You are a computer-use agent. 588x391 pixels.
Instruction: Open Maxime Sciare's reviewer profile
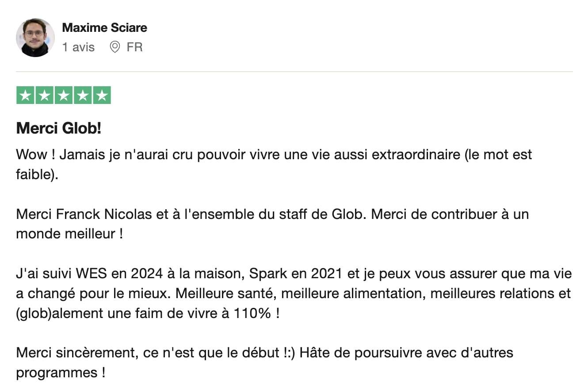pos(105,27)
